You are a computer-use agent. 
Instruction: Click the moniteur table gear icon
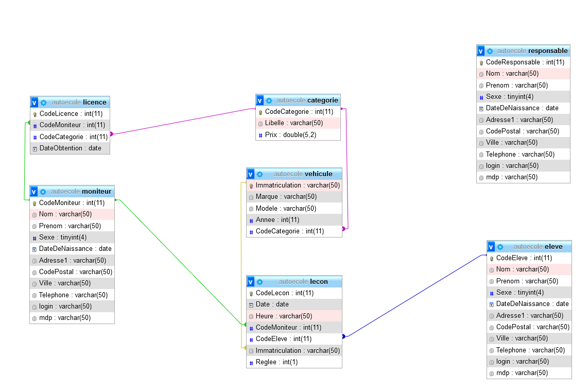click(43, 192)
